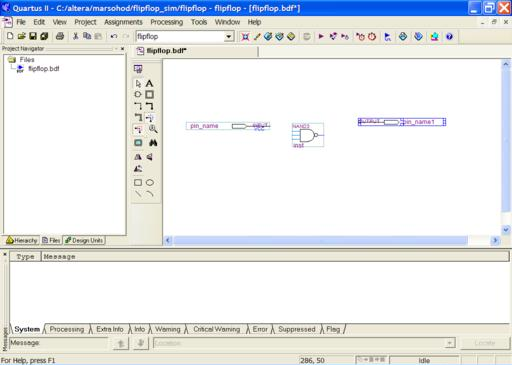This screenshot has height=365, width=512.
Task: Open the flipflop project dropdown arrow
Action: click(x=229, y=36)
